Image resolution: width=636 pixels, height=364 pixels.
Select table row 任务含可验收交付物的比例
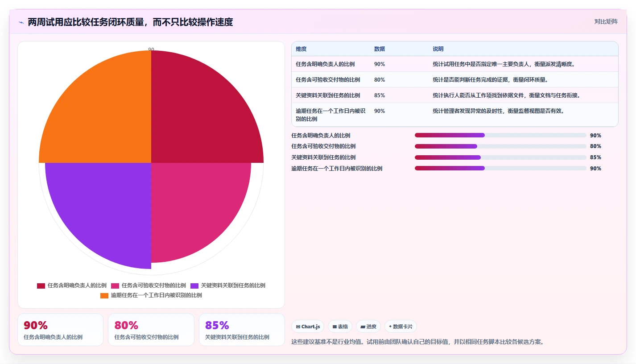click(455, 79)
